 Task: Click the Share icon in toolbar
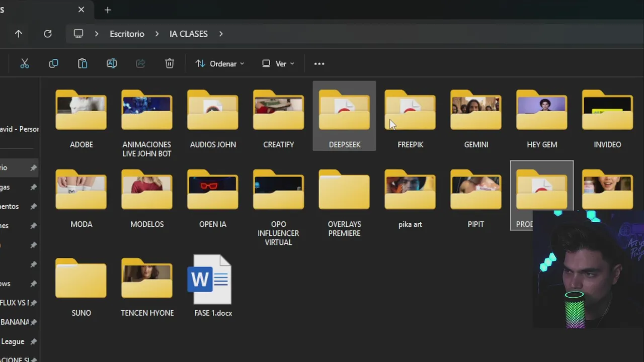pos(140,64)
